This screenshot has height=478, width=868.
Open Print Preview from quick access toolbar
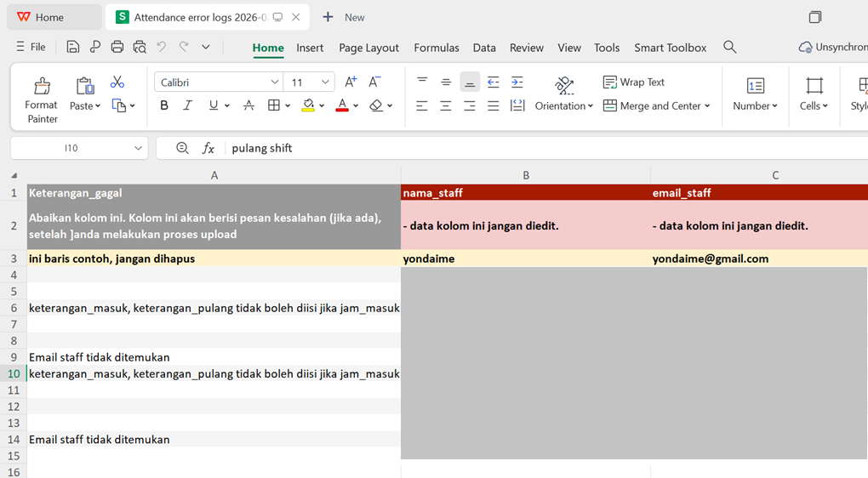[140, 48]
